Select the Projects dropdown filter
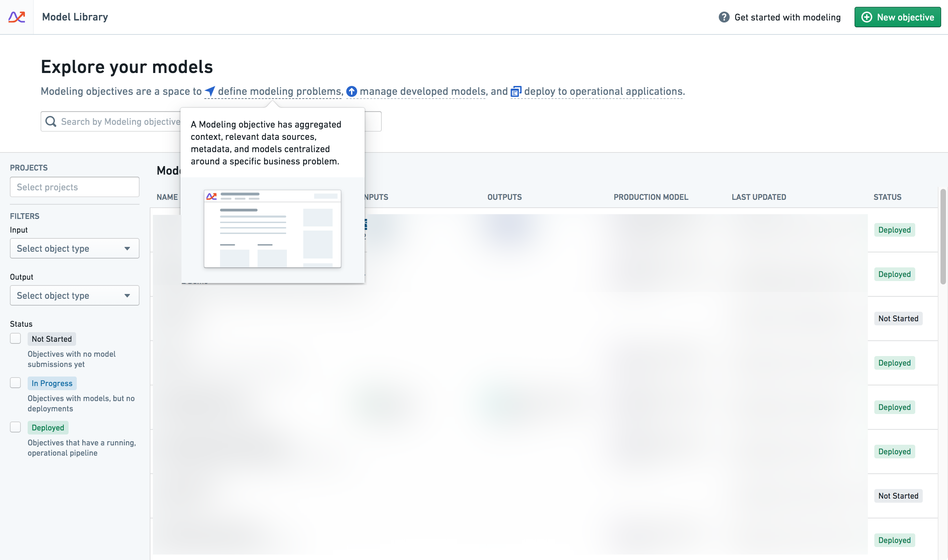 point(74,187)
